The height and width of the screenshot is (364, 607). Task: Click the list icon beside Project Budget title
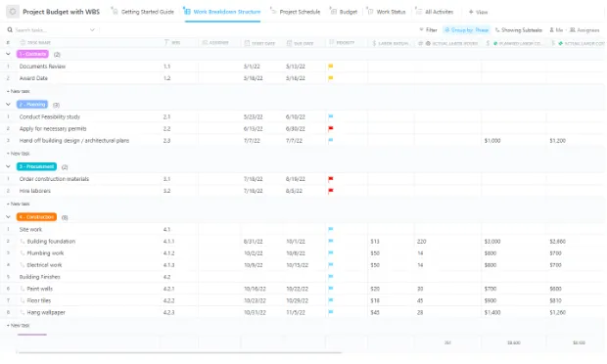13,12
